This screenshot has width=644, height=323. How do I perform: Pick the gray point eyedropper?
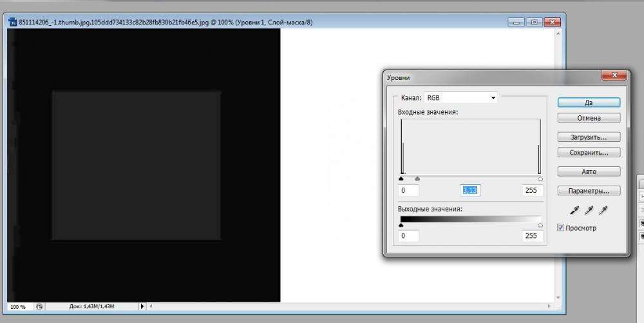[x=588, y=210]
